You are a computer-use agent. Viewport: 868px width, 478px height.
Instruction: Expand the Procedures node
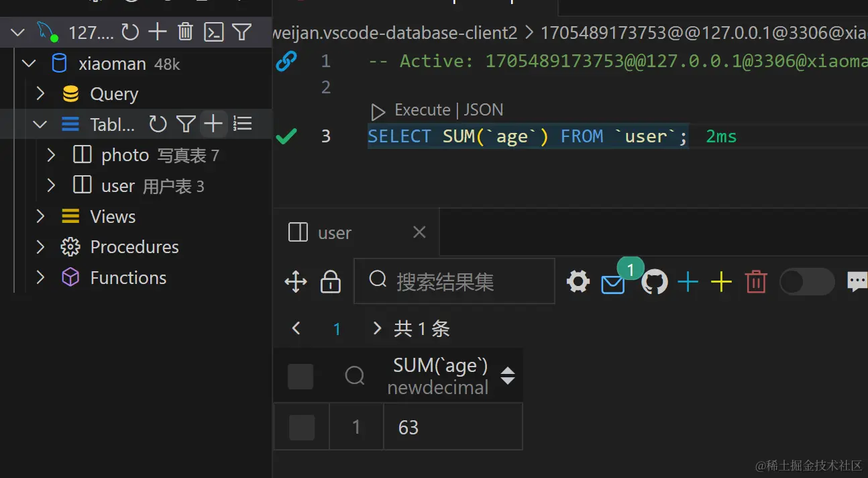pyautogui.click(x=40, y=247)
